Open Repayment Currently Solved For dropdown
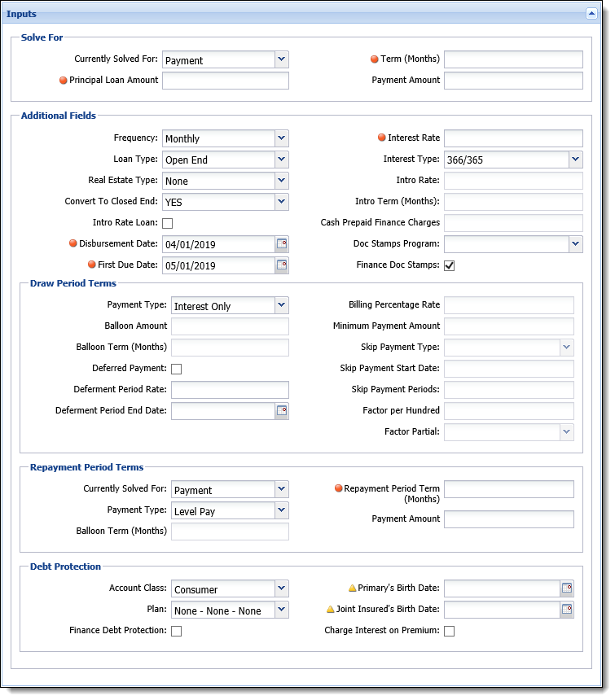 (x=281, y=489)
